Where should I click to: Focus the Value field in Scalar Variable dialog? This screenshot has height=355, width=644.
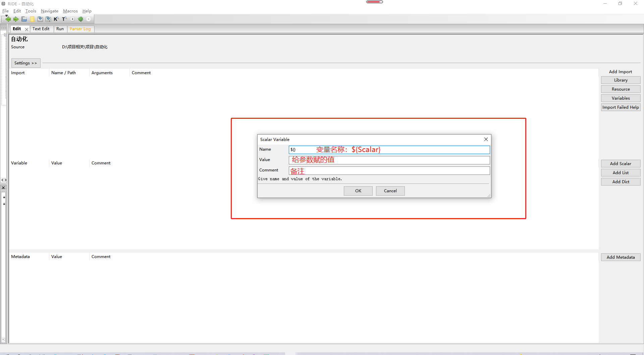coord(389,160)
